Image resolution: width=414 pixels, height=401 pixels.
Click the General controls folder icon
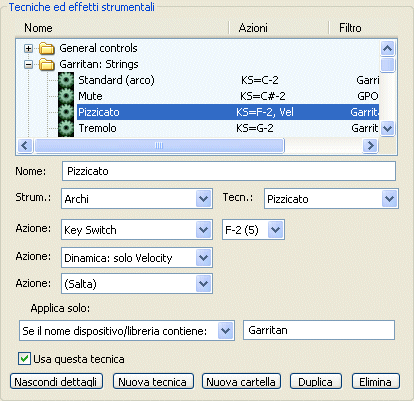[47, 48]
